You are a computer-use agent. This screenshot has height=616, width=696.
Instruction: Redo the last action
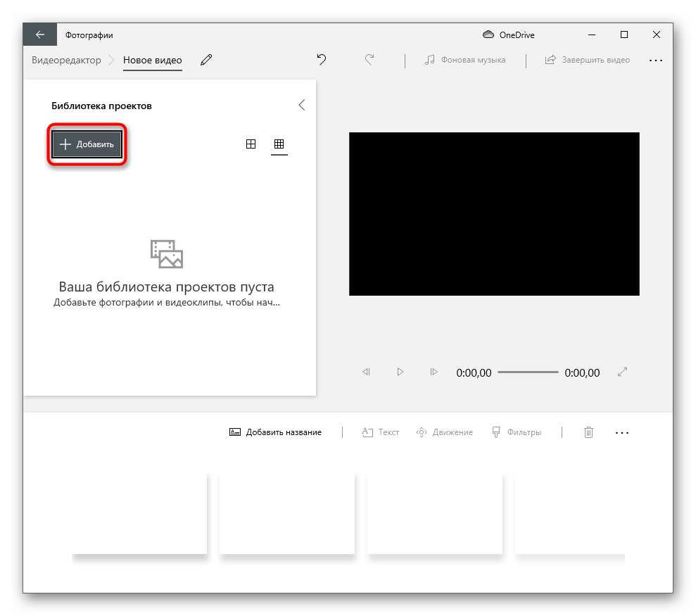369,60
